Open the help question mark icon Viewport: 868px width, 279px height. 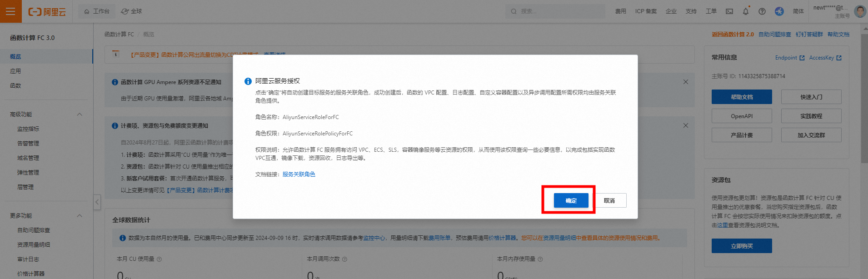pos(762,11)
